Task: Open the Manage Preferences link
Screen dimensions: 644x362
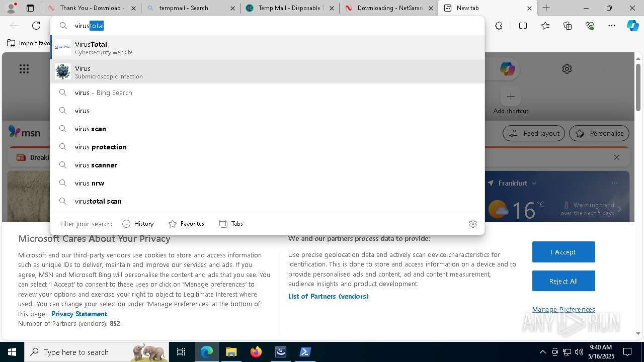Action: tap(563, 309)
